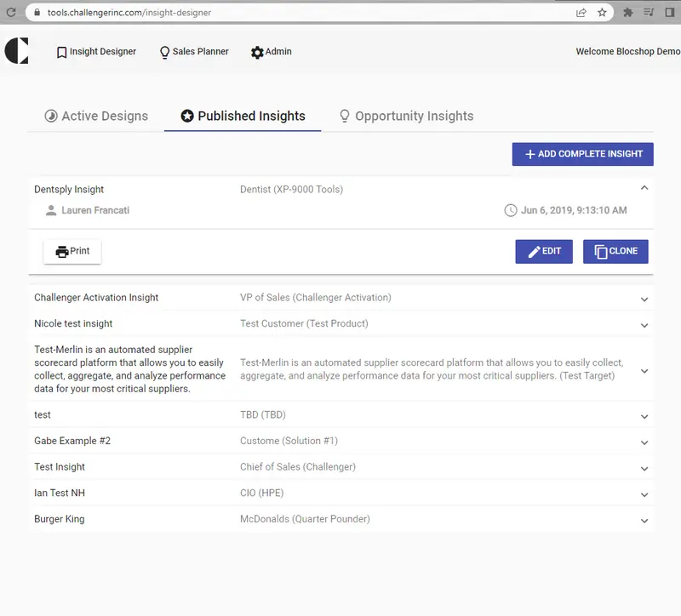Expand the Burger King insight row
681x616 pixels.
point(644,521)
